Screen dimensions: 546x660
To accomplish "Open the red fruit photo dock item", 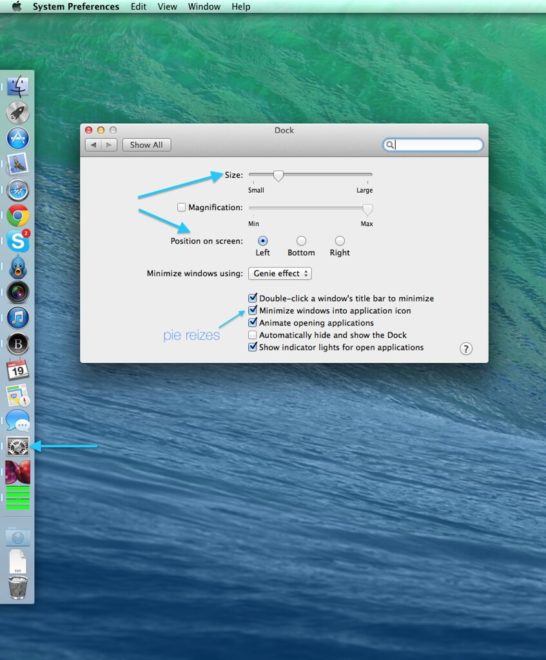I will 18,472.
